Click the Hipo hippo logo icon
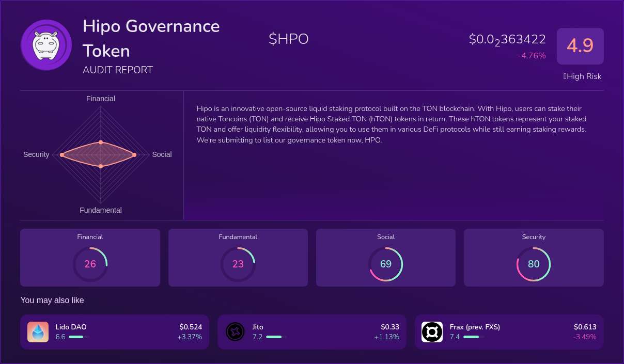Screen dimensions: 624x364 point(46,44)
